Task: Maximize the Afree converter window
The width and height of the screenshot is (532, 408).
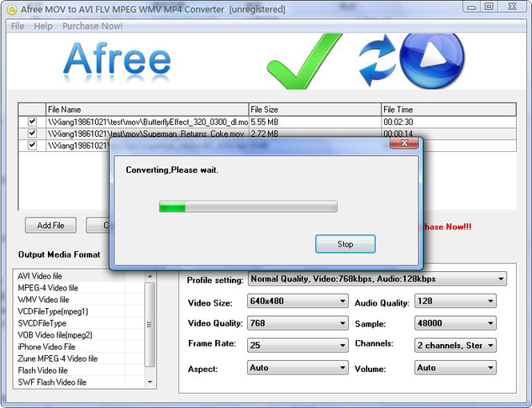Action: pyautogui.click(x=489, y=6)
